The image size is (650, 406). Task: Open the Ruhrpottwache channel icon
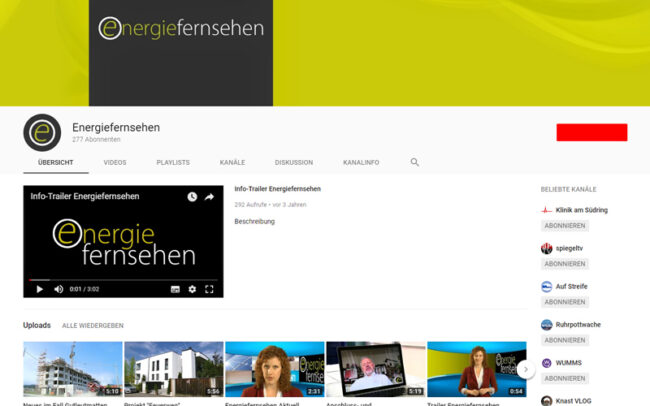coord(546,325)
